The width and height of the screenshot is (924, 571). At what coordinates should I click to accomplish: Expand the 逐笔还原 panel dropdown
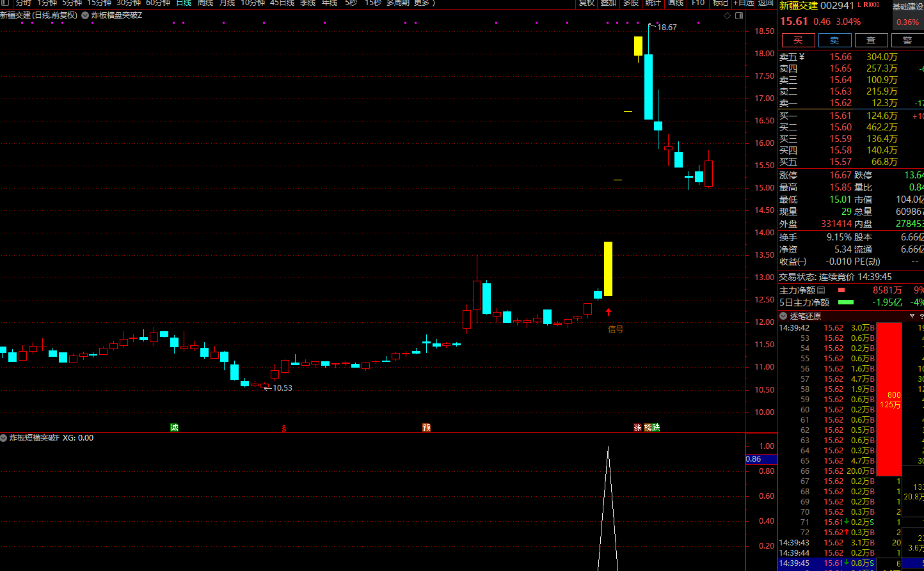(x=783, y=316)
